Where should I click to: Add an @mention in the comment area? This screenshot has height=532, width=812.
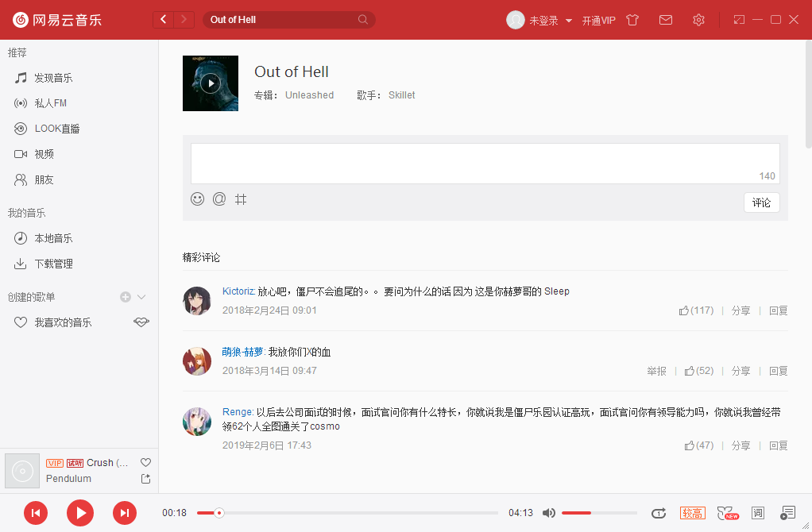(x=219, y=199)
